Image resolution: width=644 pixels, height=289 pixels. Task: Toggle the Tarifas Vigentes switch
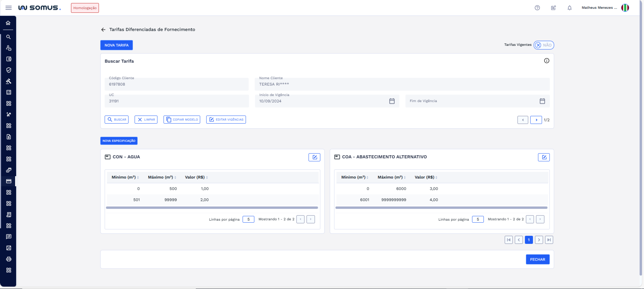[544, 45]
